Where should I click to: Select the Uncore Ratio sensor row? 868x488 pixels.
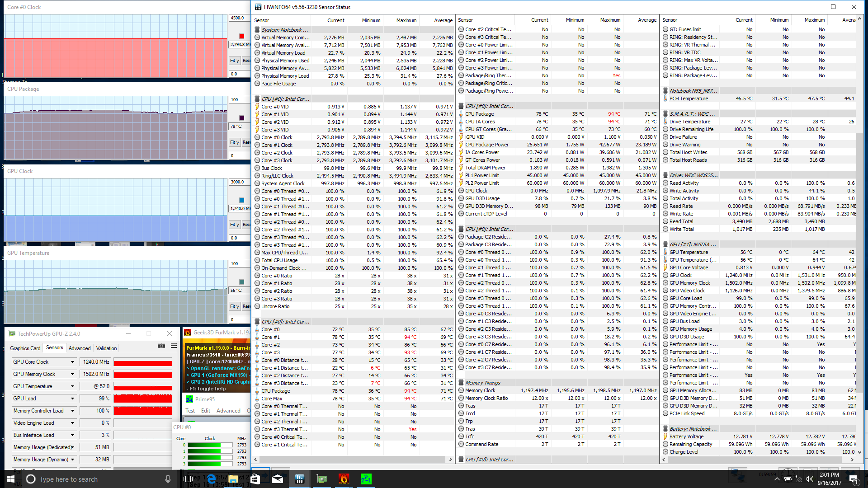pos(354,306)
